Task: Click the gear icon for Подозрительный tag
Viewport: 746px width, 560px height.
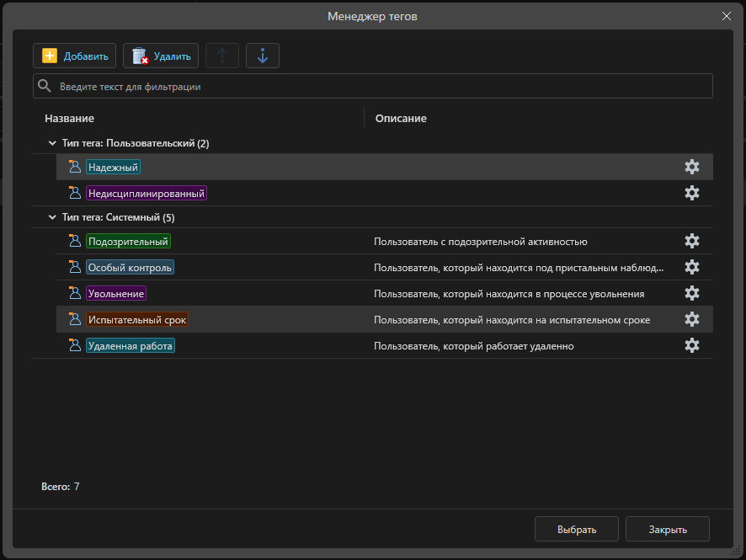Action: point(691,242)
